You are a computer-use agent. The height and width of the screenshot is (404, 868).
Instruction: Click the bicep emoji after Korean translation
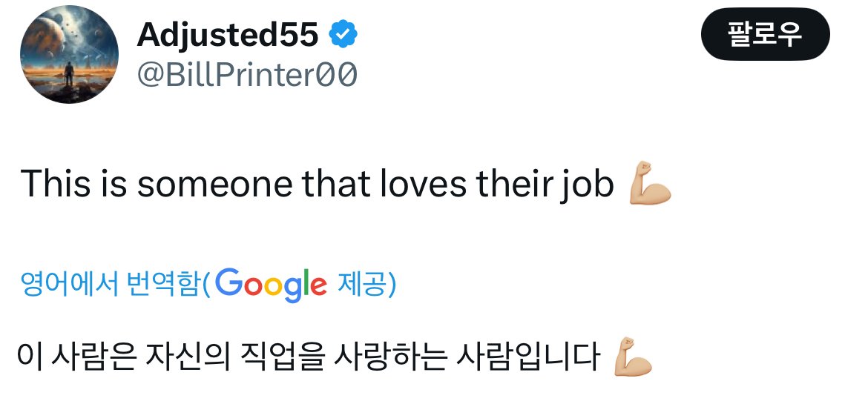(633, 358)
